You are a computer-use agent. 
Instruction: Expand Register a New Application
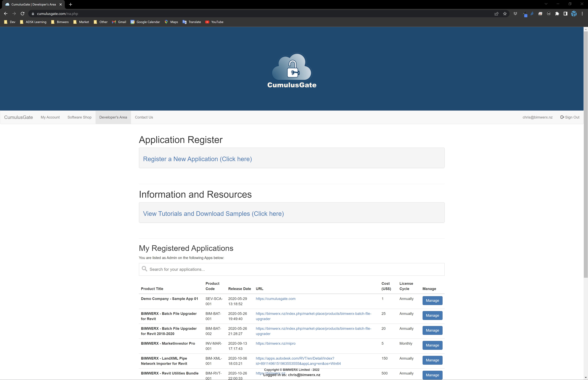(197, 159)
